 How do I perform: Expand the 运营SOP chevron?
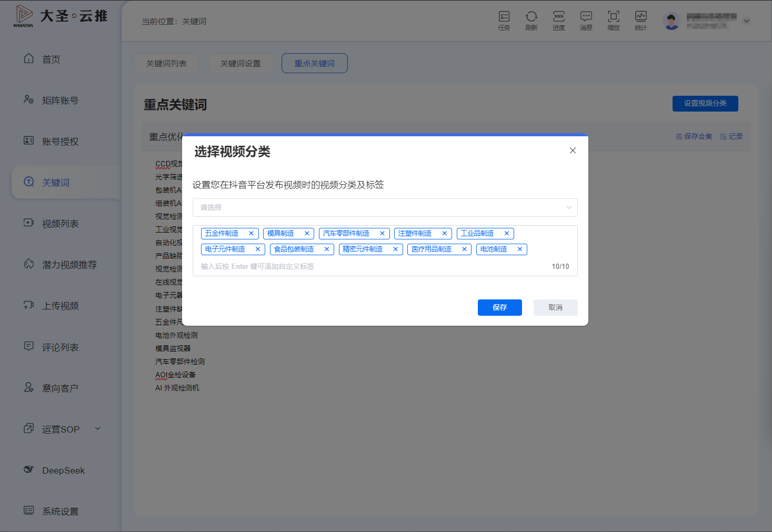[98, 428]
